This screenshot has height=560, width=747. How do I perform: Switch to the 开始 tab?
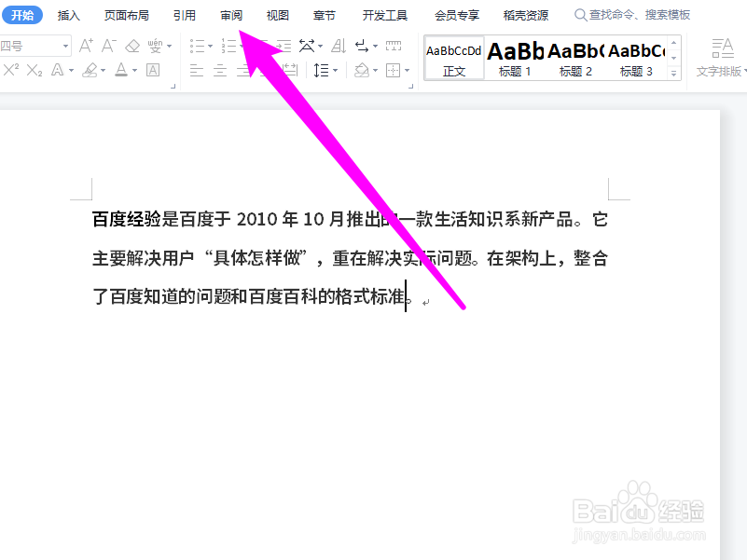pos(22,15)
